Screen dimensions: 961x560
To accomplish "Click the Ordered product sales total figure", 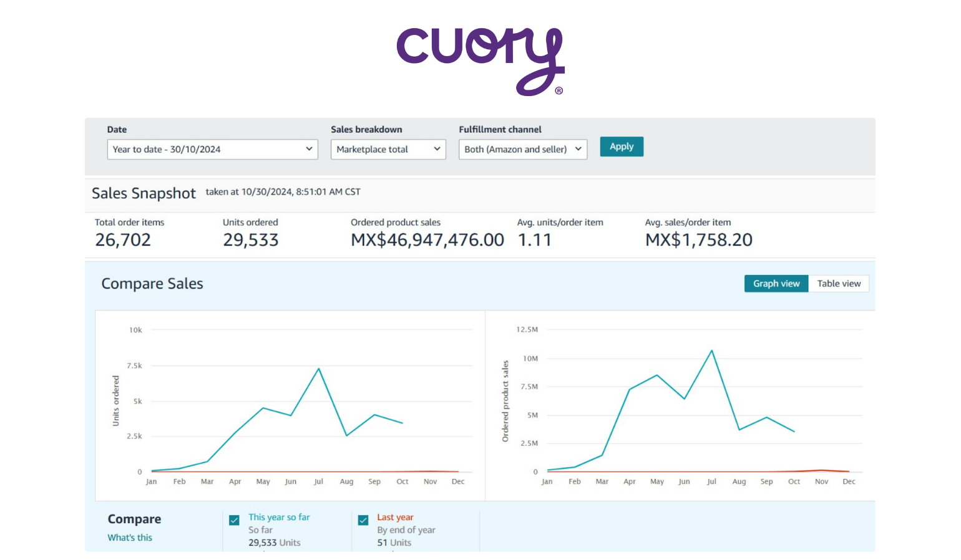I will click(x=427, y=239).
